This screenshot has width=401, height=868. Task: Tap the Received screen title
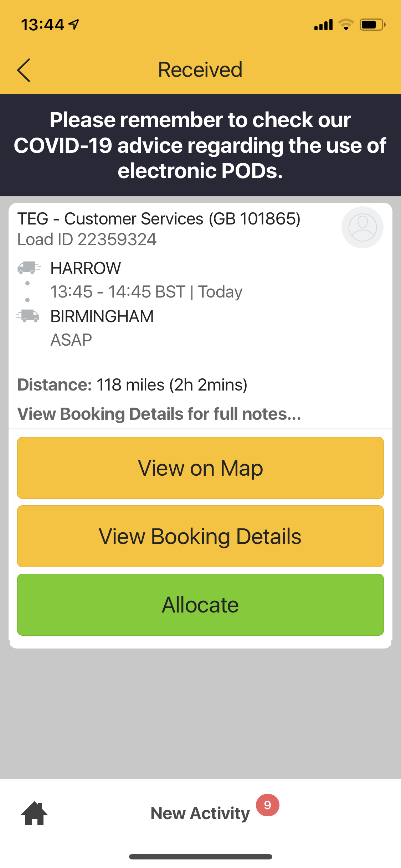click(200, 69)
